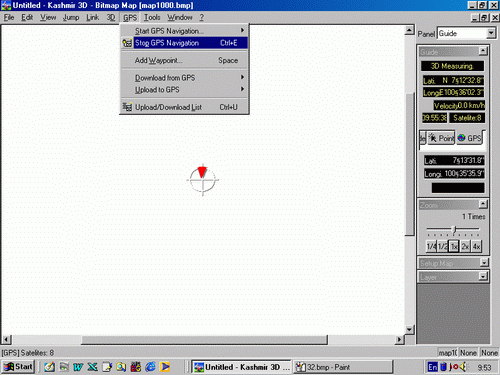Click the Stop GPS Navigation menu icon
Viewport: 500px width, 375px height.
[127, 43]
